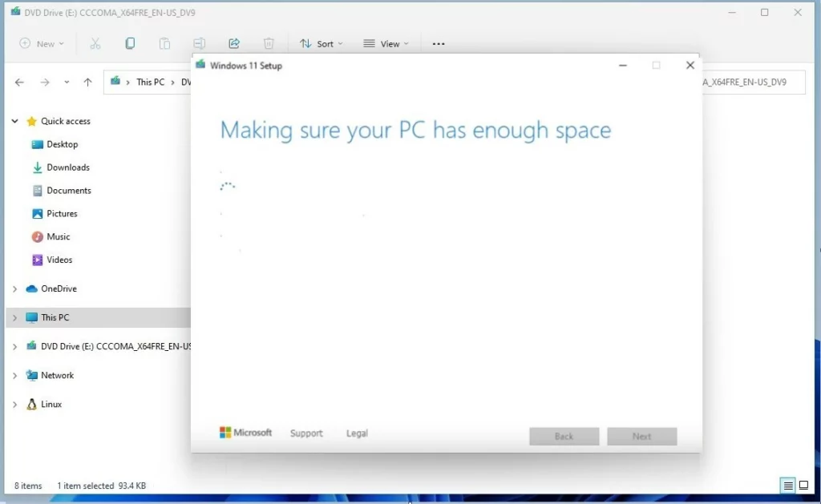Open the Sort dropdown menu
This screenshot has height=504, width=821.
coord(321,43)
